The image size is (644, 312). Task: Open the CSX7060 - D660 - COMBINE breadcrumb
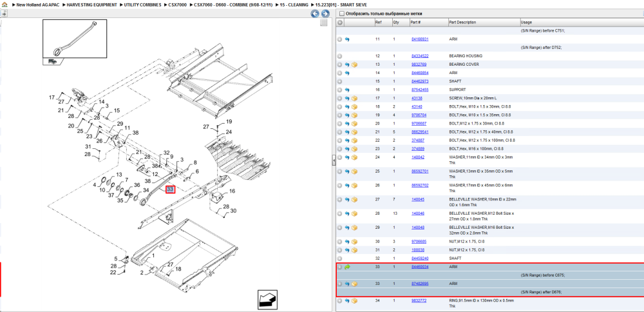pos(233,5)
